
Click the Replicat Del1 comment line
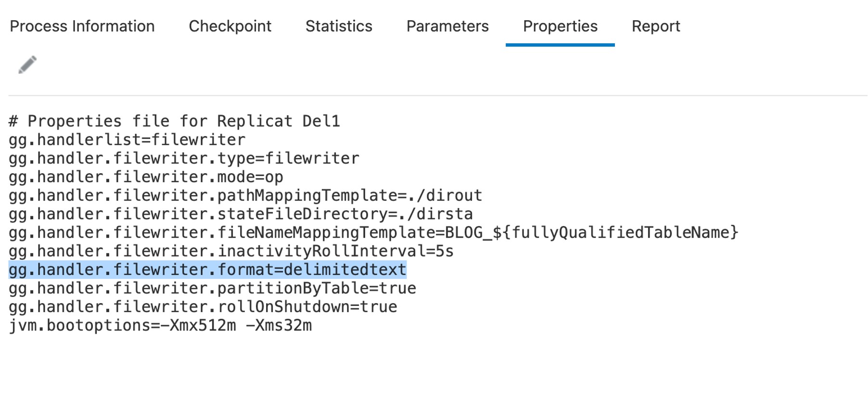[x=174, y=121]
